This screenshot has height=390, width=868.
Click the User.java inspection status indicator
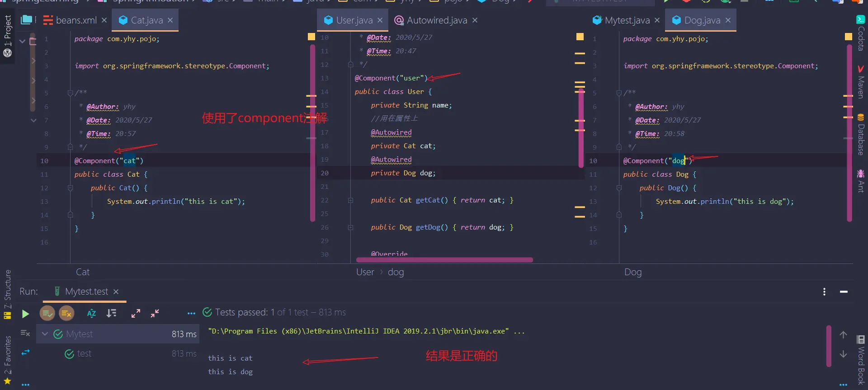pyautogui.click(x=580, y=37)
